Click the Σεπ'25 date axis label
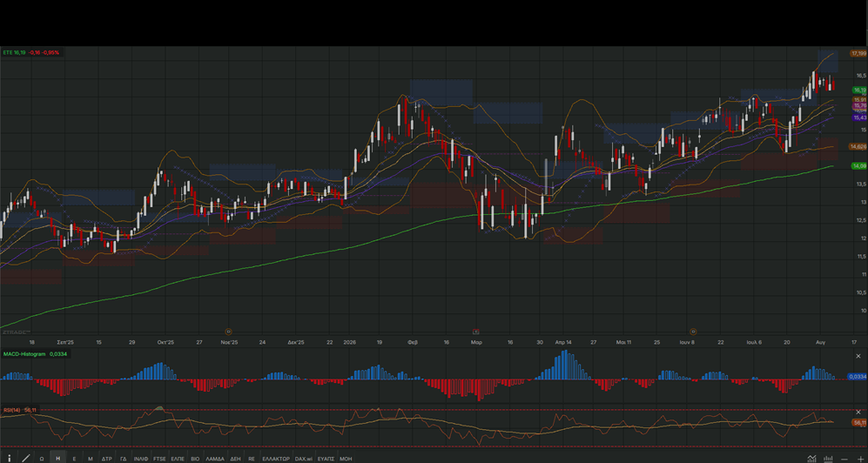Viewport: 868px width, 463px height. point(66,342)
